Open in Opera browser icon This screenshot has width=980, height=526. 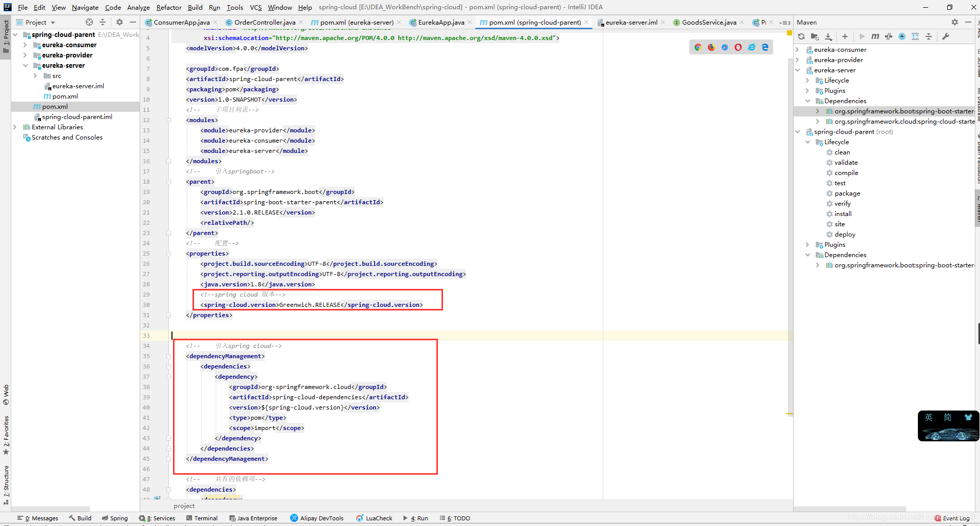click(738, 47)
